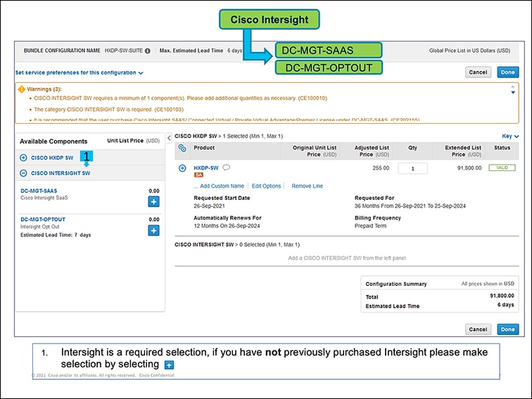Add DC-MGT-OPTOUT with its plus button
The image size is (532, 399).
153,231
